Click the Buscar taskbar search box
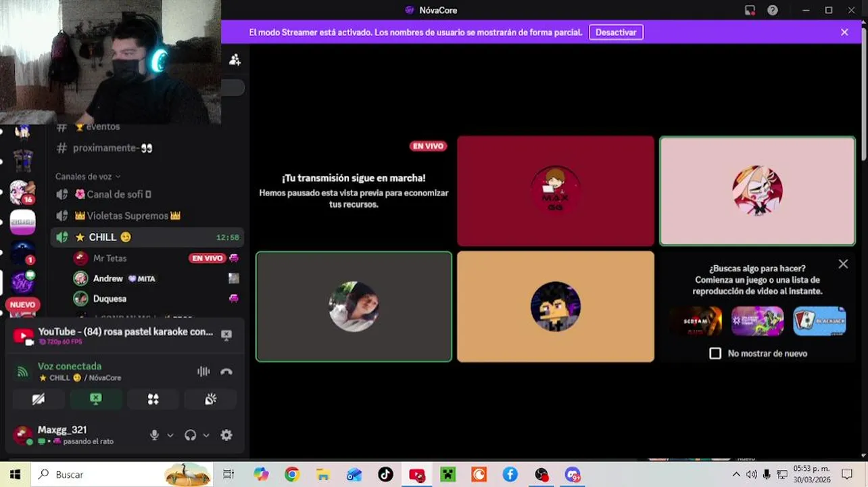This screenshot has height=487, width=868. point(122,475)
